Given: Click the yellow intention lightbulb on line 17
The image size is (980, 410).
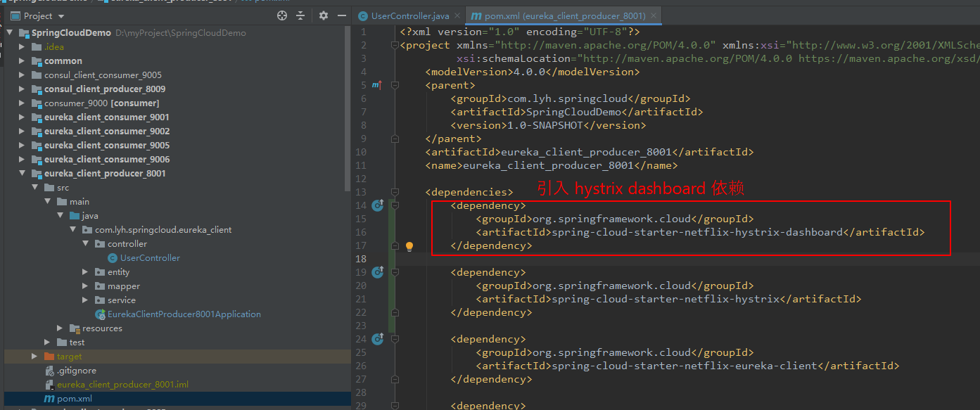Looking at the screenshot, I should tap(409, 246).
